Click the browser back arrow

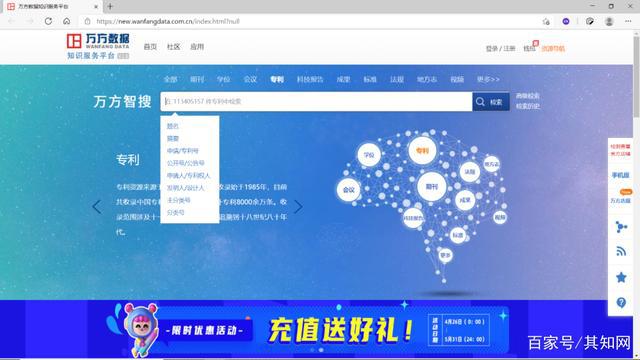[x=11, y=21]
